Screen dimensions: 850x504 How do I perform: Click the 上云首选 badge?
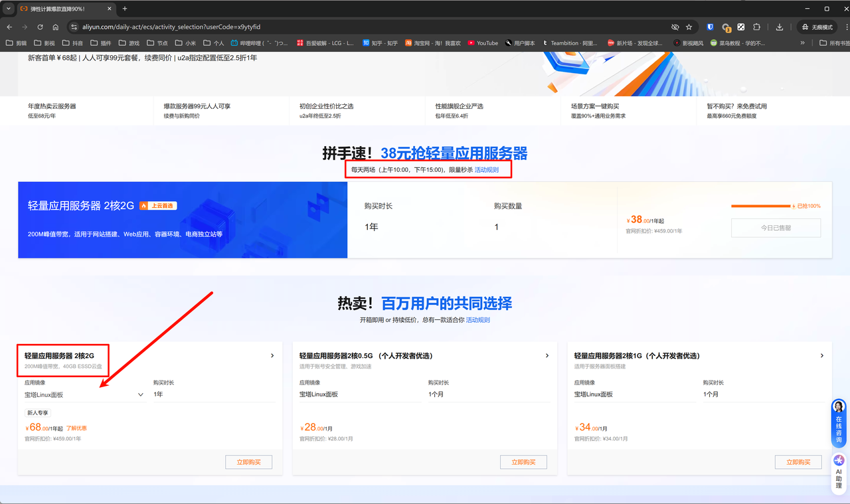click(158, 206)
